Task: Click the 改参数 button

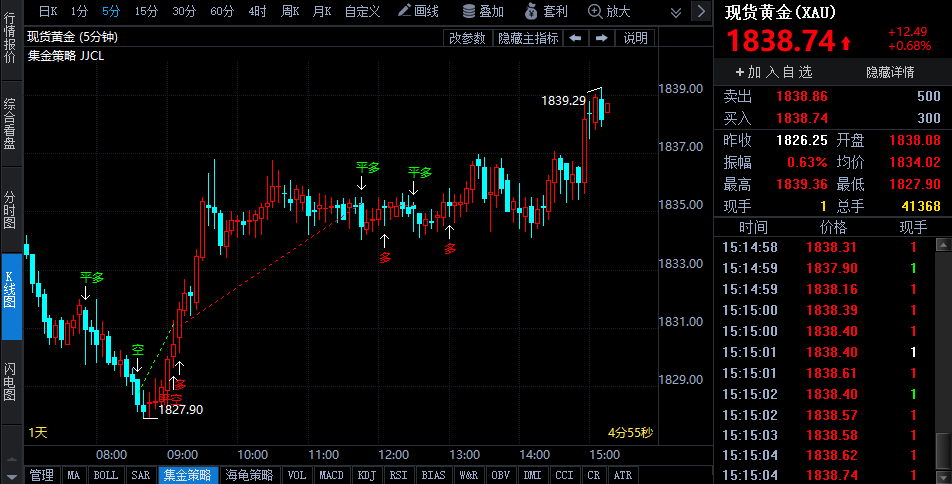Action: (x=467, y=38)
